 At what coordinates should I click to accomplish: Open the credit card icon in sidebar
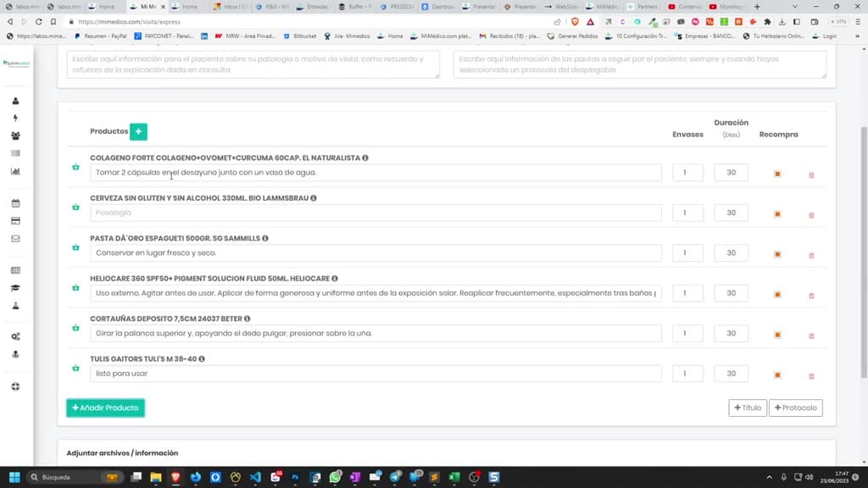[x=15, y=221]
